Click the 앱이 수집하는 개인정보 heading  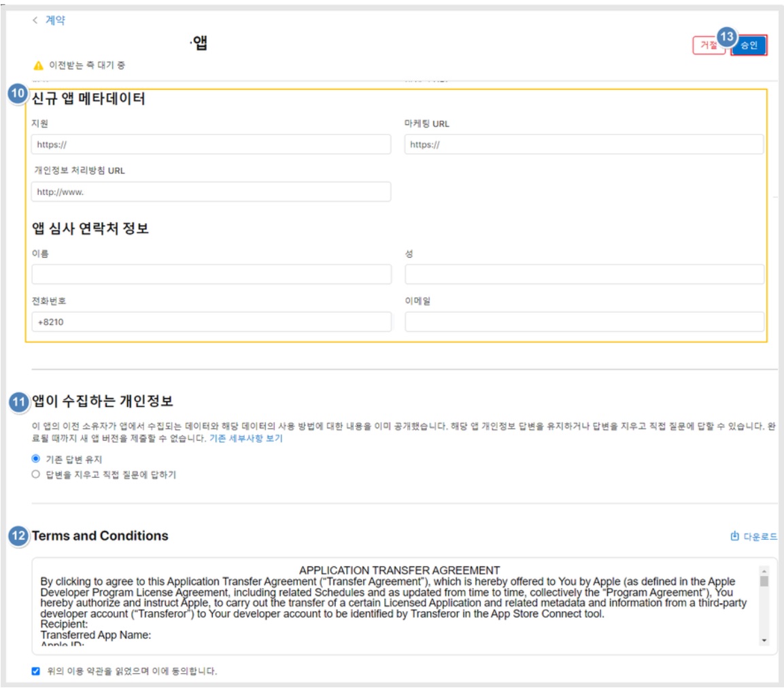(103, 401)
